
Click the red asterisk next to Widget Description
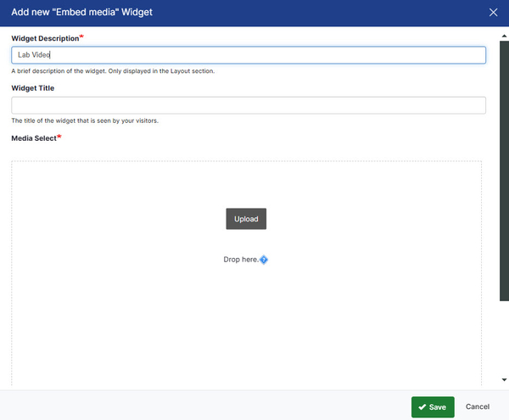(81, 38)
